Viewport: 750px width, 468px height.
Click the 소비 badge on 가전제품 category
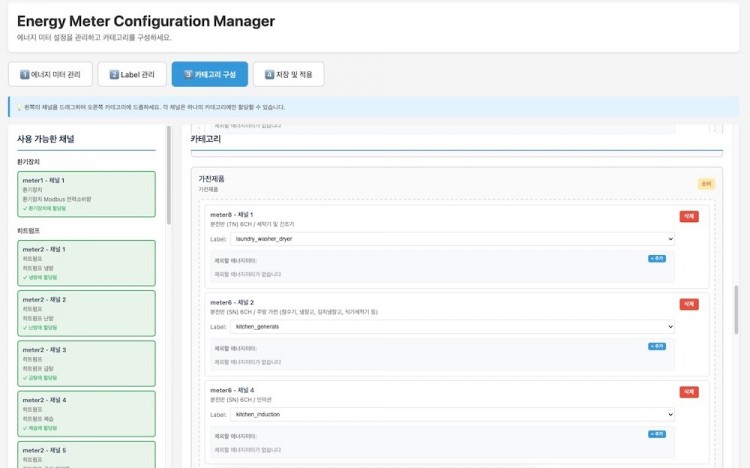click(x=706, y=184)
